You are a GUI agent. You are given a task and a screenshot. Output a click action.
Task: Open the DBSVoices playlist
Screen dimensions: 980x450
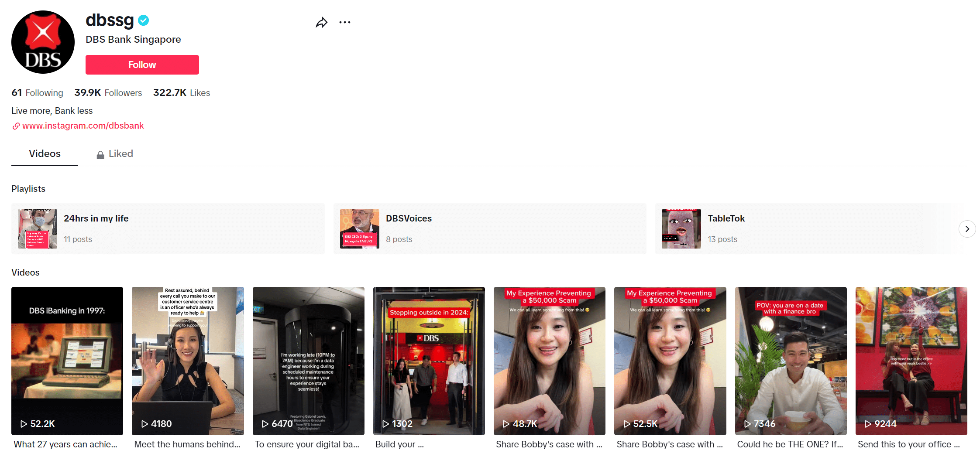490,229
